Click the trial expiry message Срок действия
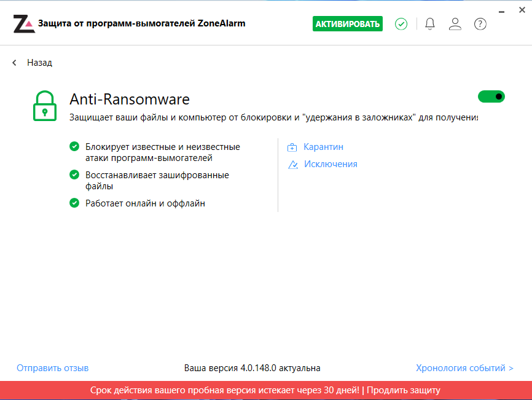 225,390
